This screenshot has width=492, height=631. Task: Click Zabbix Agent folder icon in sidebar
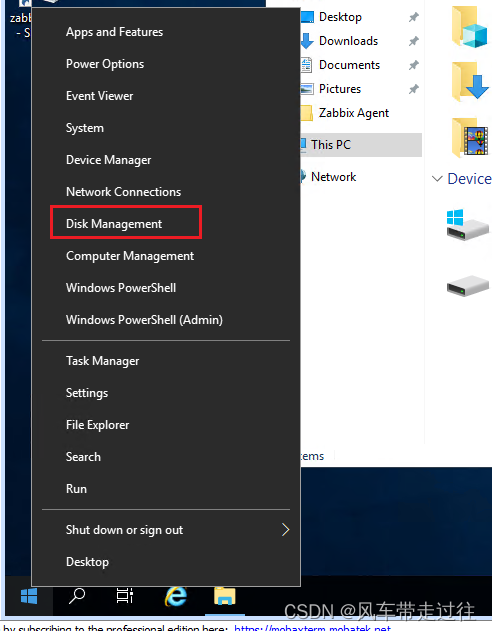(307, 113)
